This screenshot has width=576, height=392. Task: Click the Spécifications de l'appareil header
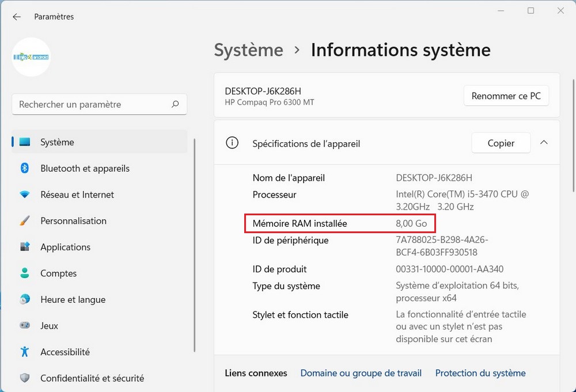[387, 143]
